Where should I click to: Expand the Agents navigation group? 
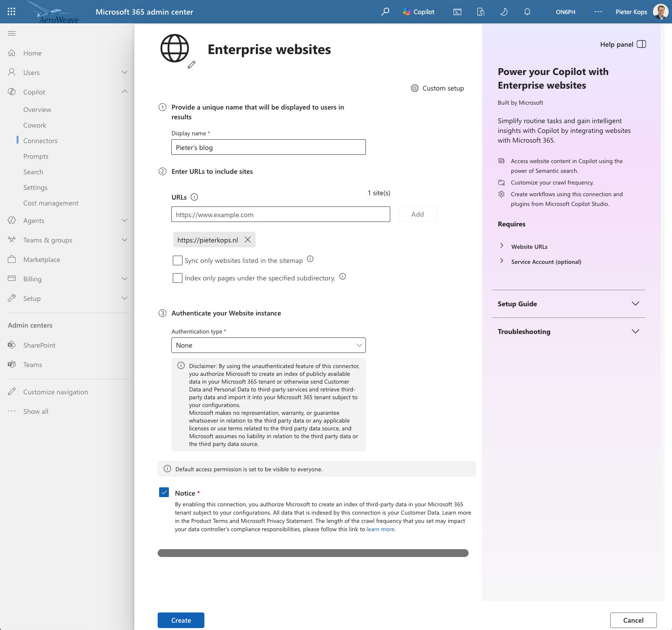tap(125, 221)
